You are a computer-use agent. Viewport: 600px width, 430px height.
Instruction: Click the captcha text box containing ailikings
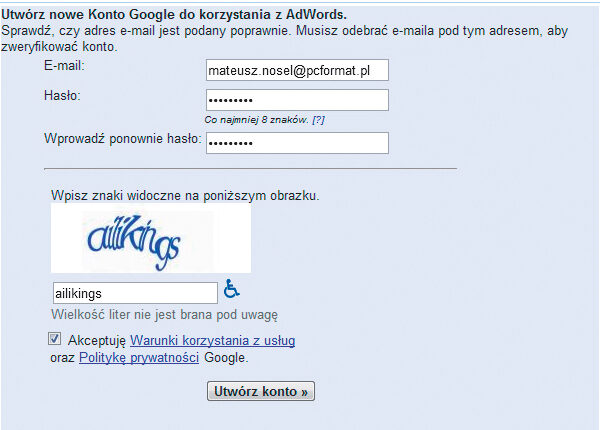coord(134,293)
